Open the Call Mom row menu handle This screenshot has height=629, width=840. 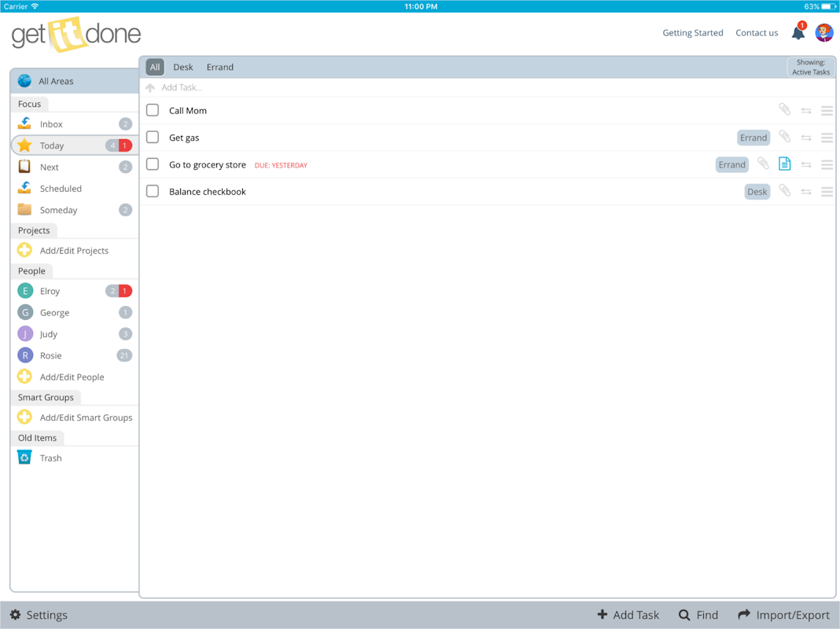827,111
